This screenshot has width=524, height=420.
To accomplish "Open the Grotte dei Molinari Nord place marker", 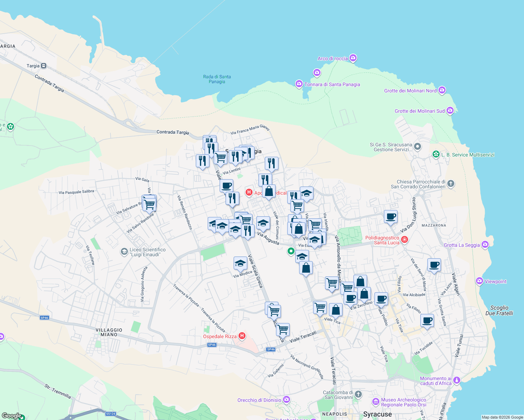I will 442,90.
